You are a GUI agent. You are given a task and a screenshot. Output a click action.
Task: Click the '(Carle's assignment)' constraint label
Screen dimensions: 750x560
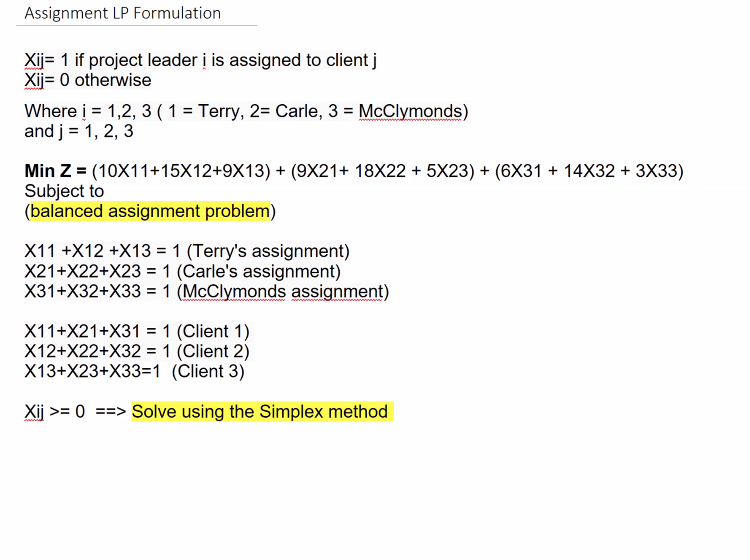pos(259,271)
